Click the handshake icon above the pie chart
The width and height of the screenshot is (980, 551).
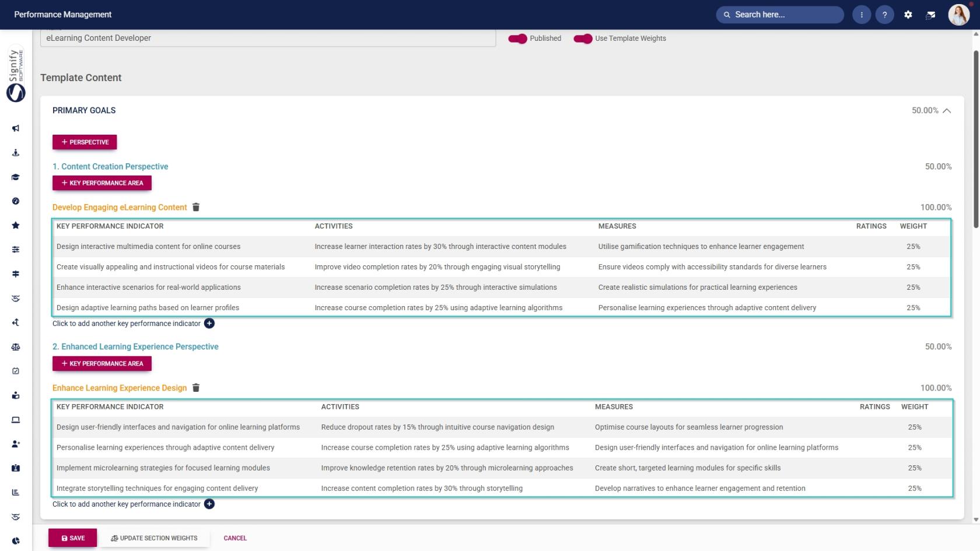16,517
